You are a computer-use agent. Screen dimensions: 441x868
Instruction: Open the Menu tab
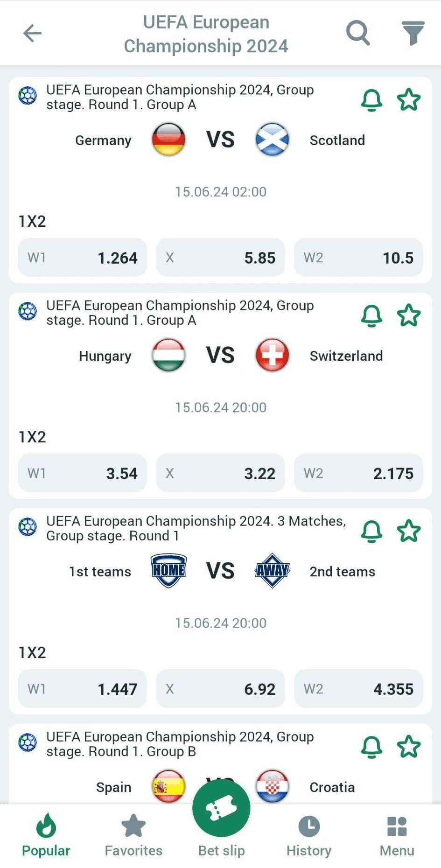pos(397,835)
